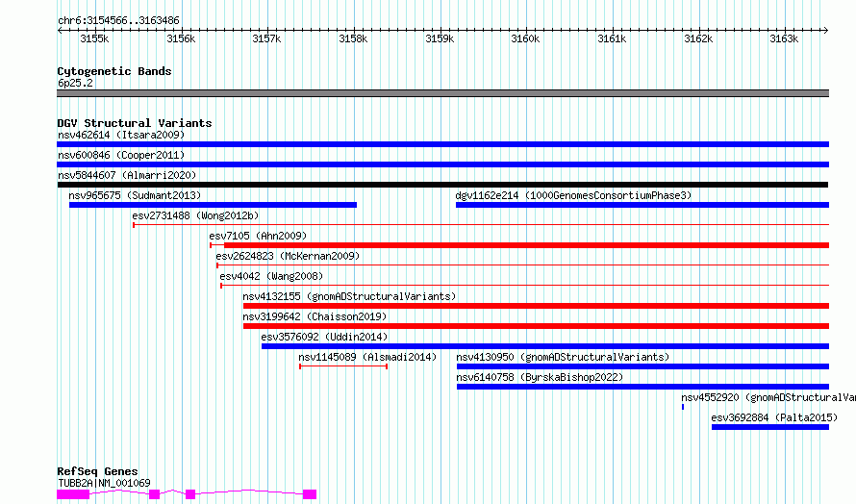Open the nsv965675 (Sudmant2013) blue bar
Screen dimensions: 856x504
click(213, 205)
